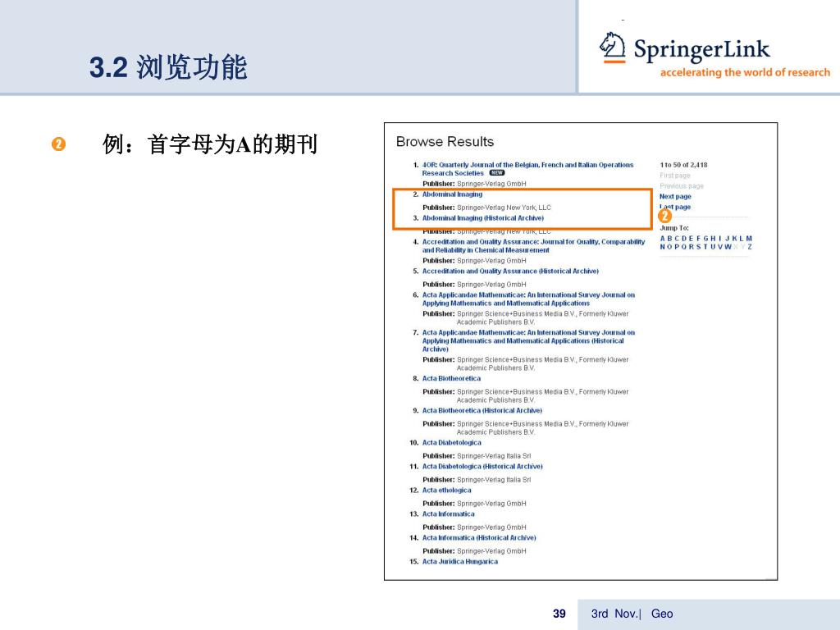Image resolution: width=840 pixels, height=630 pixels.
Task: Jump to letter N in alphabet index
Action: coord(663,247)
